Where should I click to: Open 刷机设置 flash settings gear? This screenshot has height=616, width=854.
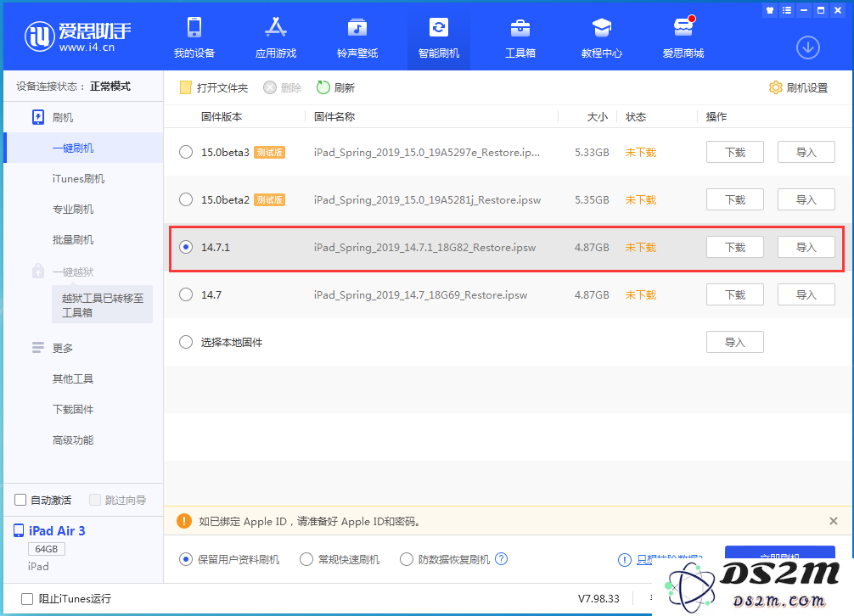(x=799, y=87)
